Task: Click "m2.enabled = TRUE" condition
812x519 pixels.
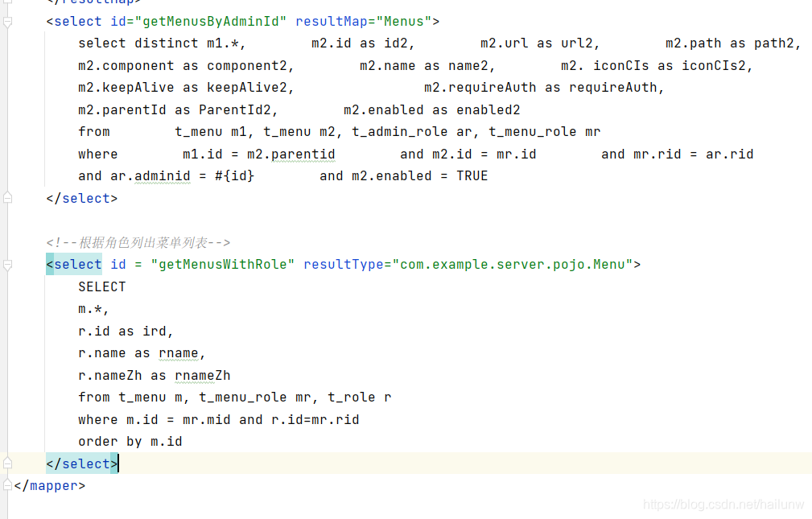Action: click(419, 176)
